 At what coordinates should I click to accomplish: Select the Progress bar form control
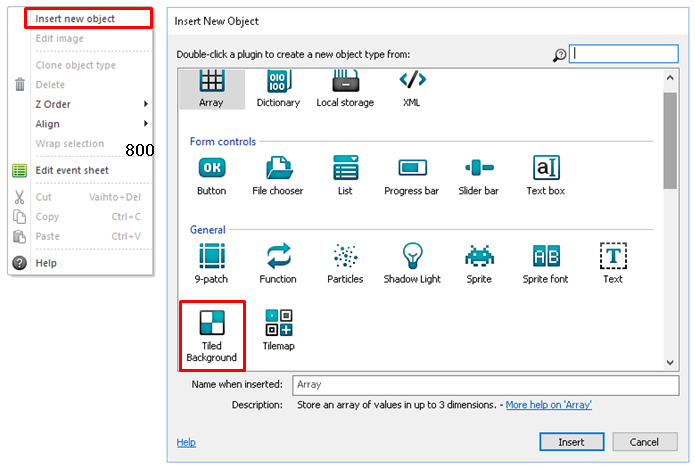(412, 168)
